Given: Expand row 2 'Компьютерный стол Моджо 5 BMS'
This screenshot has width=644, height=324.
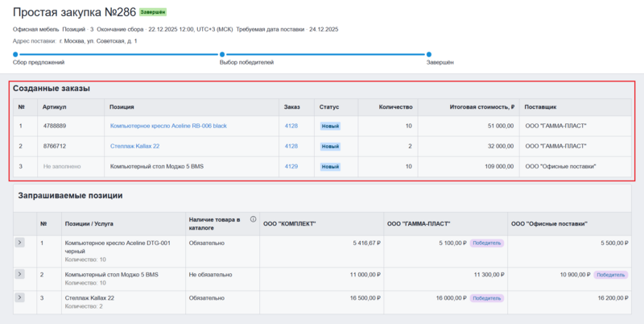Looking at the screenshot, I should tap(20, 275).
